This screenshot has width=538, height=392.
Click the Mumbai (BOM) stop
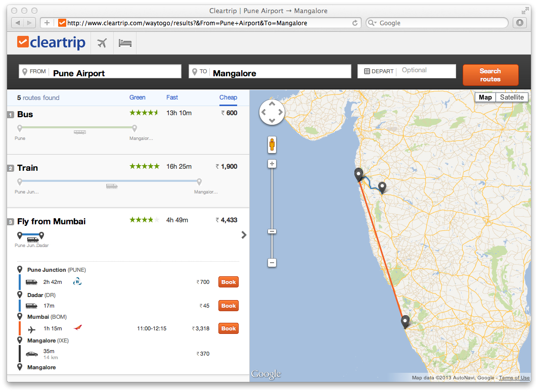point(47,317)
